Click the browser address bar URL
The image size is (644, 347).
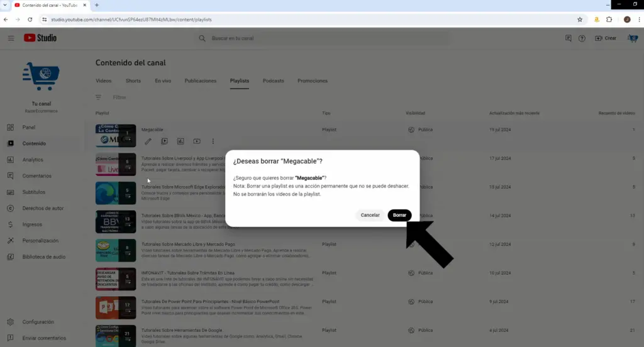coord(131,19)
